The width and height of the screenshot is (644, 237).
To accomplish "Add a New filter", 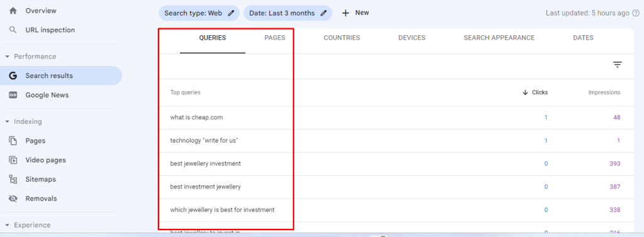I will [356, 13].
